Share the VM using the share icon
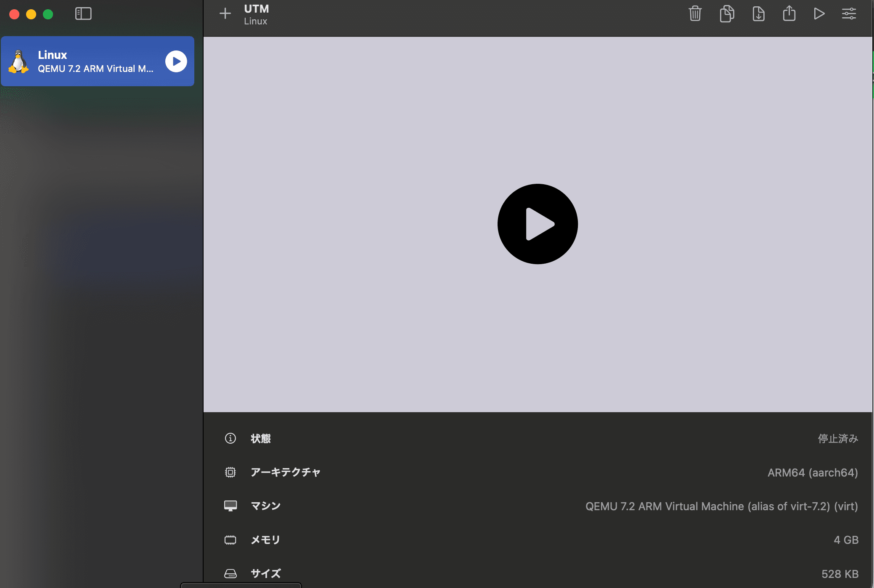874x588 pixels. point(789,13)
